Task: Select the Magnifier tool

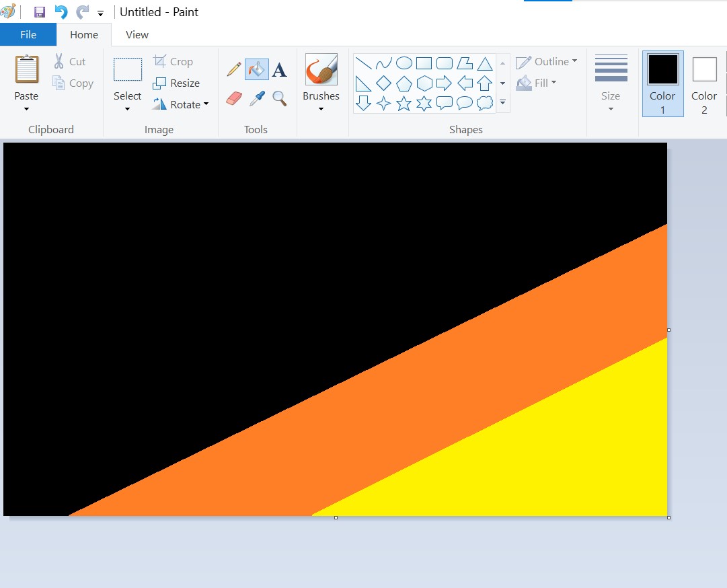Action: click(279, 98)
